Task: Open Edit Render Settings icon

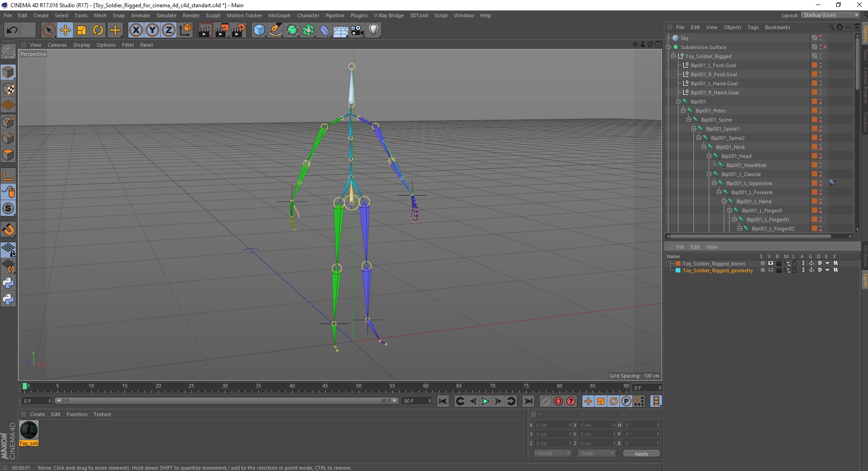Action: pos(239,30)
